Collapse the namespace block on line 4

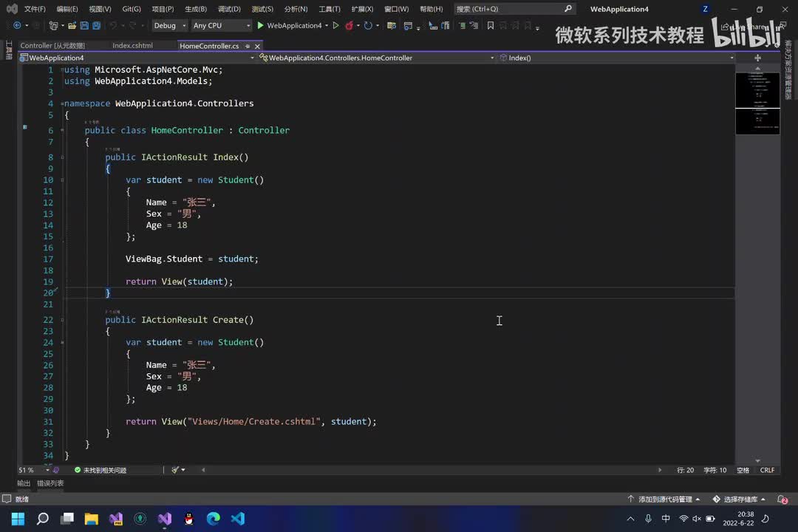point(62,103)
